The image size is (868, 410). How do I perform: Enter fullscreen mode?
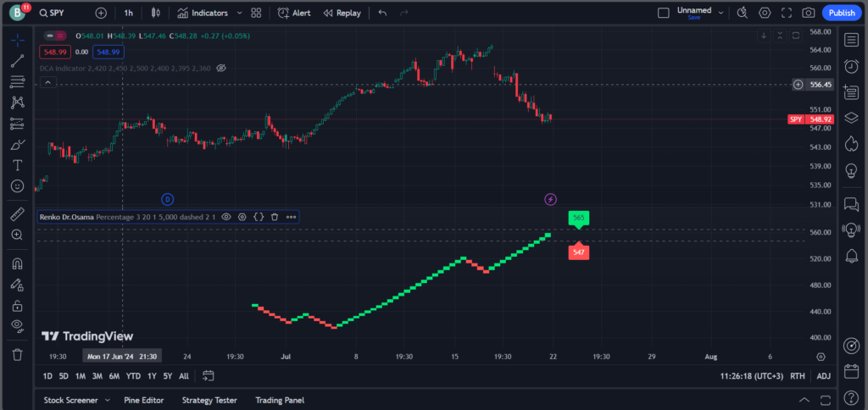tap(787, 13)
